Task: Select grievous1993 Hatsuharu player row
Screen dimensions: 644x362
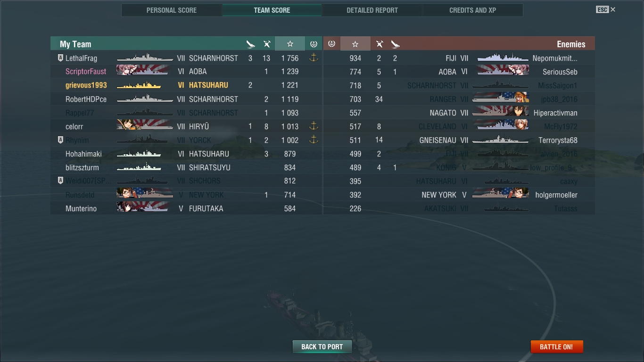Action: pyautogui.click(x=186, y=85)
